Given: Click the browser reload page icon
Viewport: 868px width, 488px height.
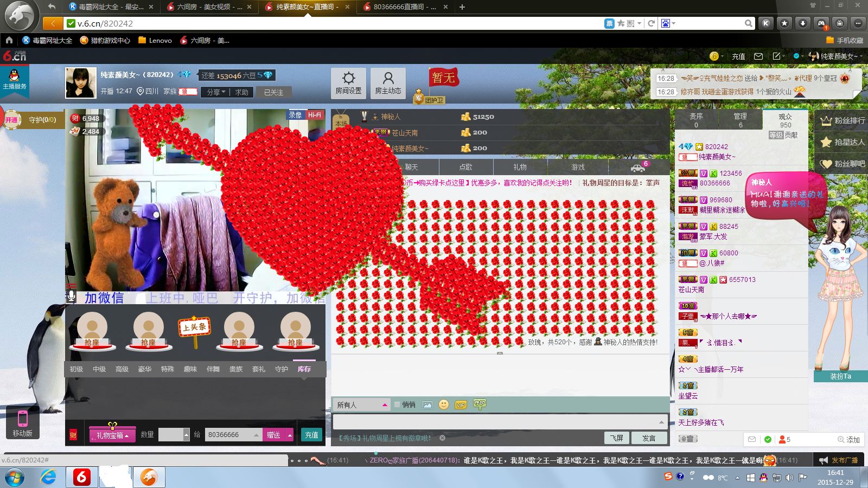Looking at the screenshot, I should (x=652, y=23).
